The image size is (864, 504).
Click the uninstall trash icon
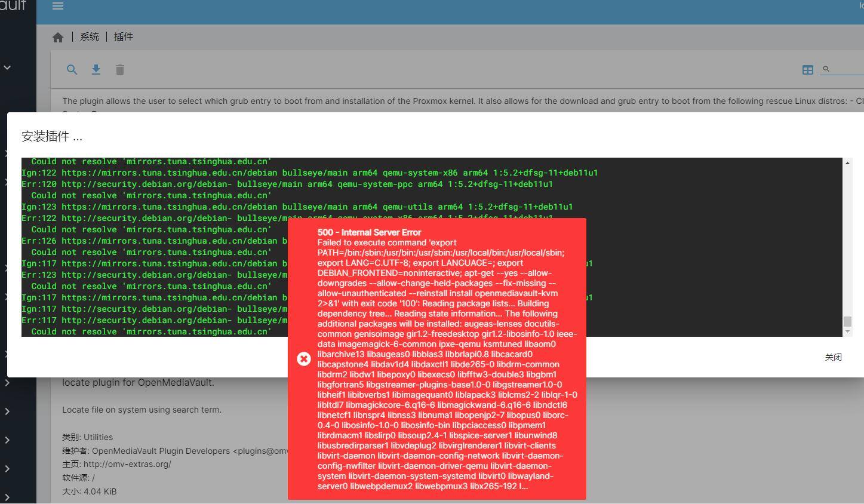(120, 70)
